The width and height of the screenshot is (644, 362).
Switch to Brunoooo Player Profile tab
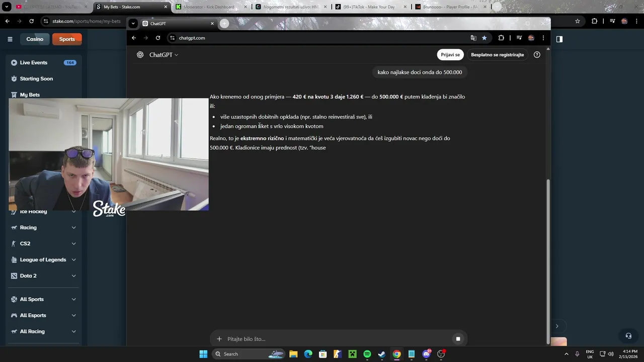[450, 7]
